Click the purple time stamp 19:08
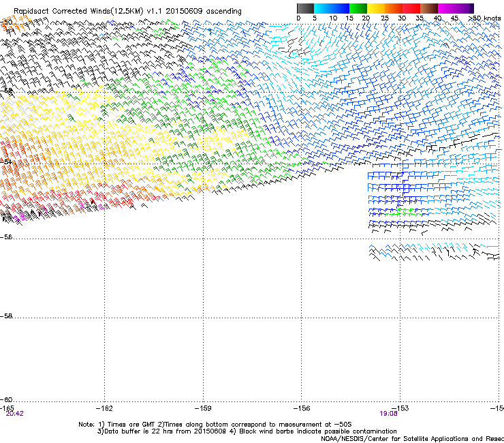The width and height of the screenshot is (504, 443). [388, 414]
